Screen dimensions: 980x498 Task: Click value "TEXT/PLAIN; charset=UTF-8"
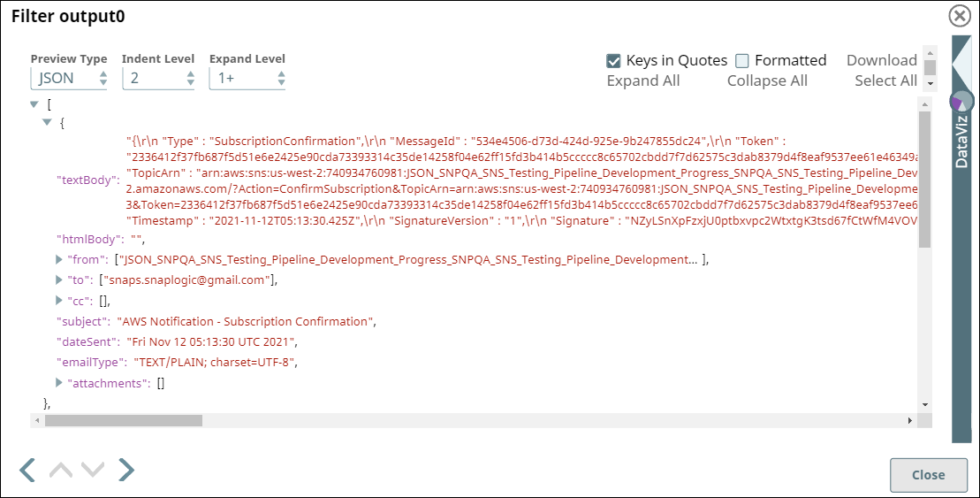[x=214, y=362]
